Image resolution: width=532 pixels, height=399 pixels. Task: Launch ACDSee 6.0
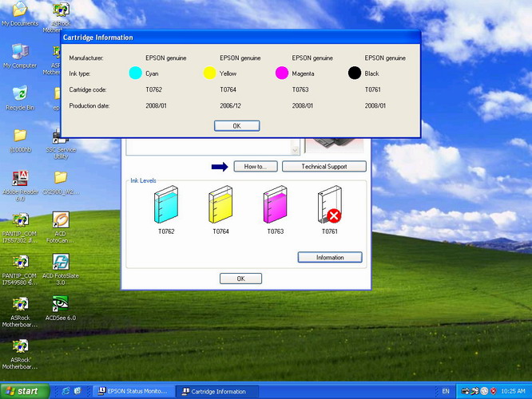pyautogui.click(x=61, y=308)
